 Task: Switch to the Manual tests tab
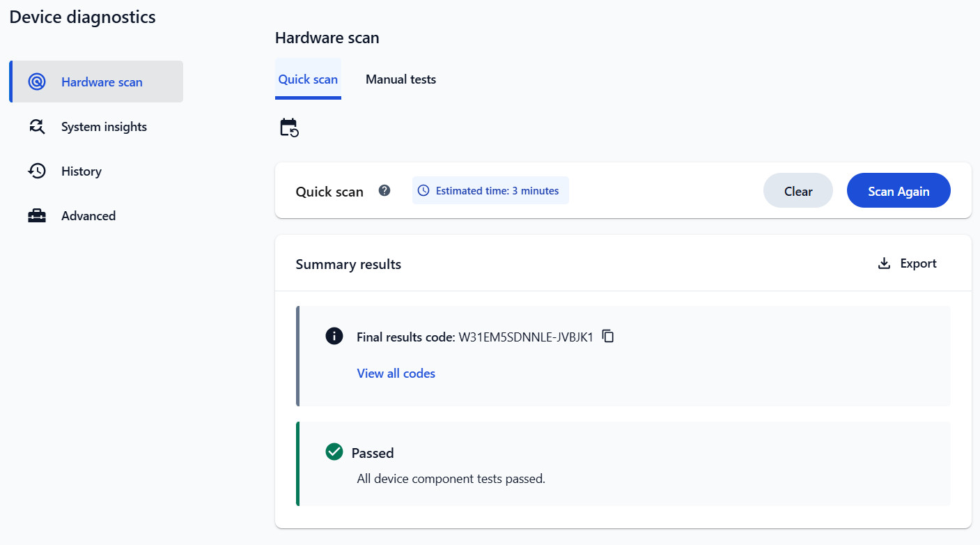(x=400, y=79)
